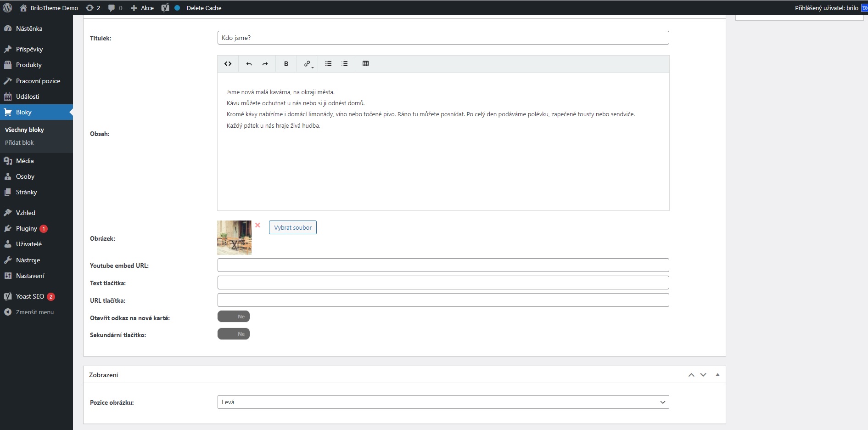Click the 'Vybrat soubor' button

coord(293,227)
